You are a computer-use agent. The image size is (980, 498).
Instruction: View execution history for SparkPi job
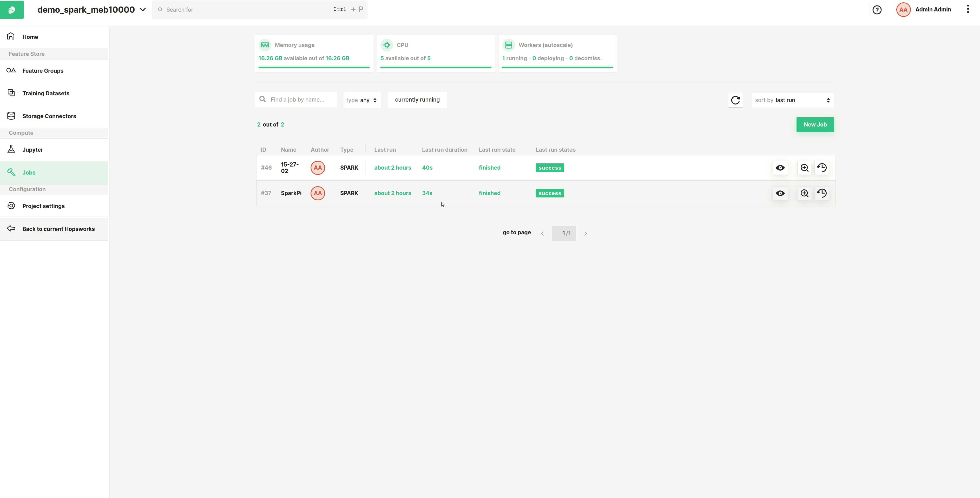(x=822, y=193)
